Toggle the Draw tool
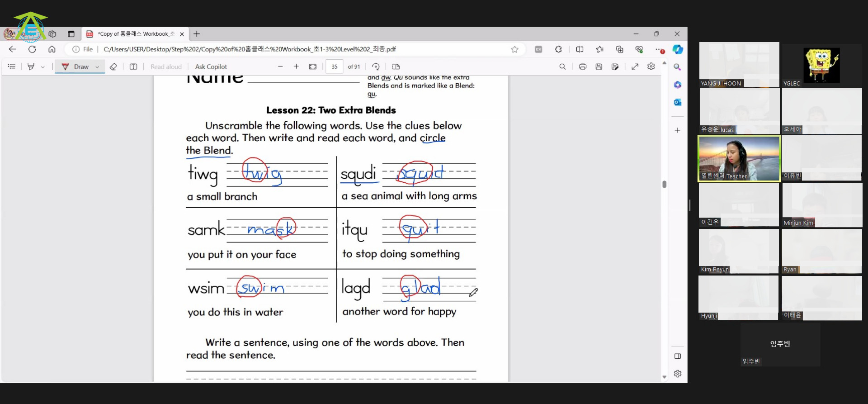 tap(76, 67)
